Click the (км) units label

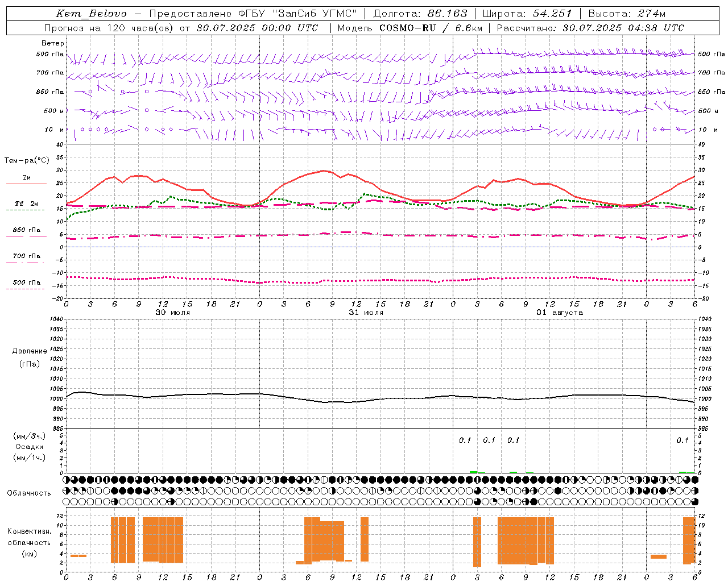click(x=29, y=554)
